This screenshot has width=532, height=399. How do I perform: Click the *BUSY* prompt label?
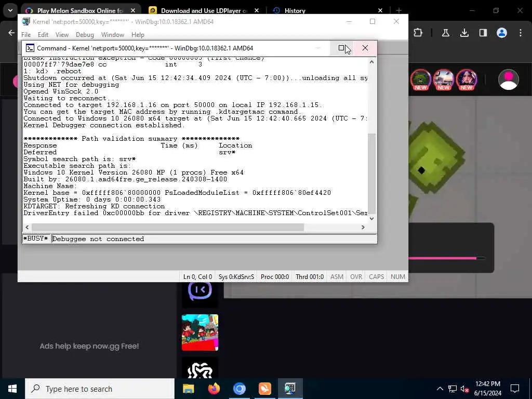click(36, 238)
